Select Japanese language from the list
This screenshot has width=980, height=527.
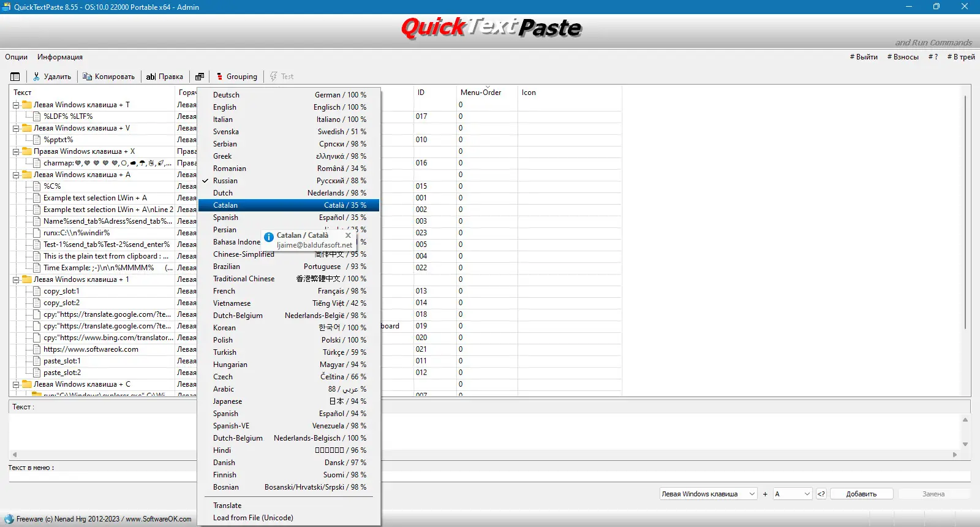tap(288, 401)
